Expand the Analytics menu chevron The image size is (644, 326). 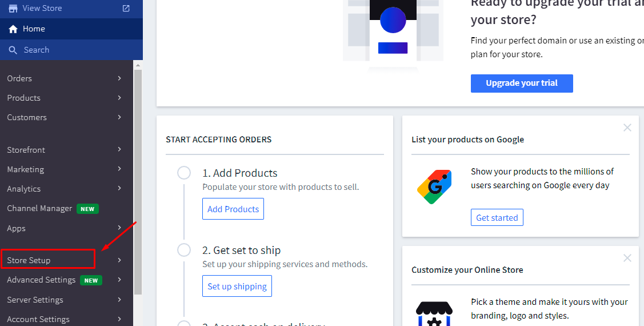click(x=119, y=189)
